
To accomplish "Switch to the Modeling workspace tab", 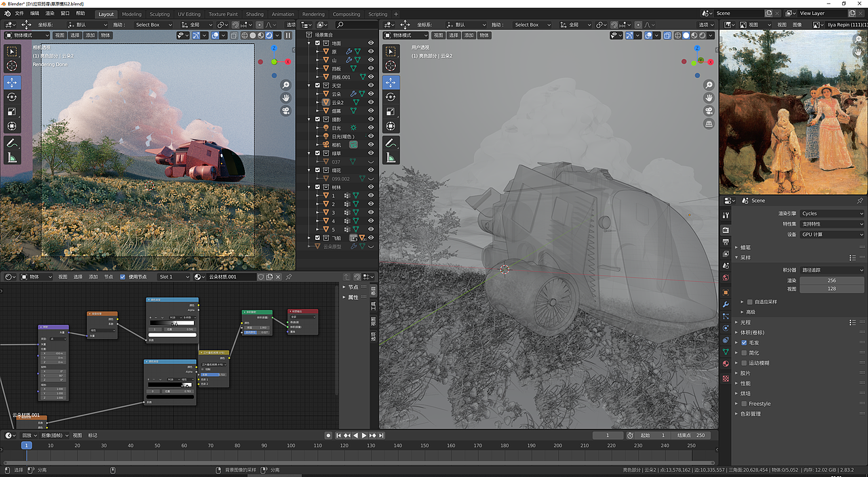I will (132, 14).
